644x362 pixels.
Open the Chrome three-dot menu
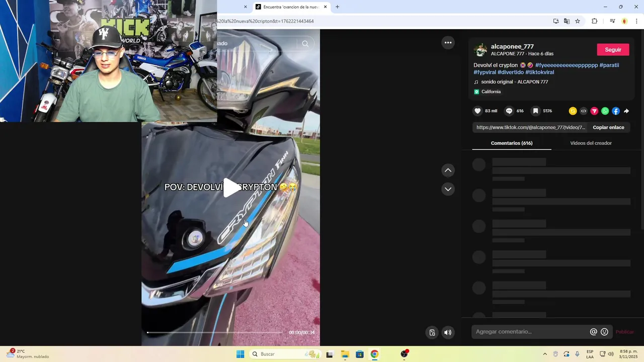click(636, 21)
